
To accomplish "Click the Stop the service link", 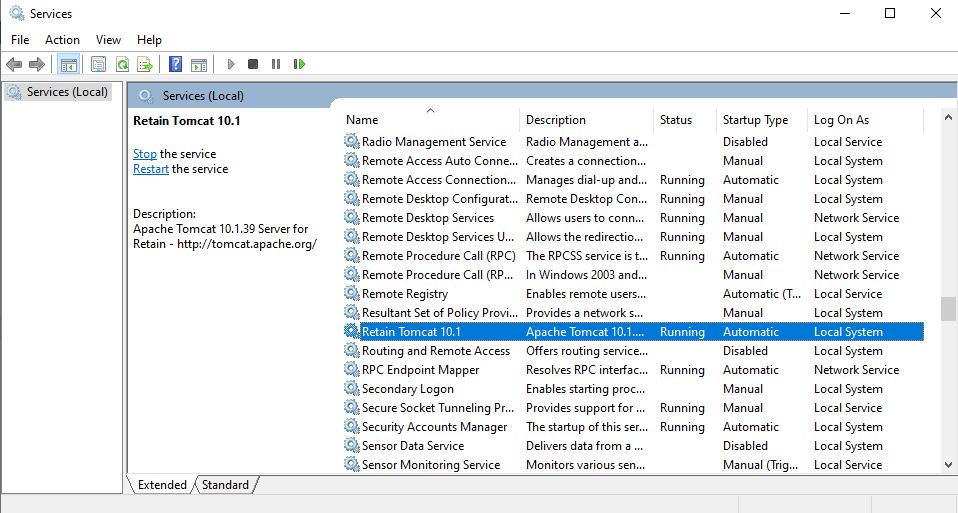I will pos(145,154).
